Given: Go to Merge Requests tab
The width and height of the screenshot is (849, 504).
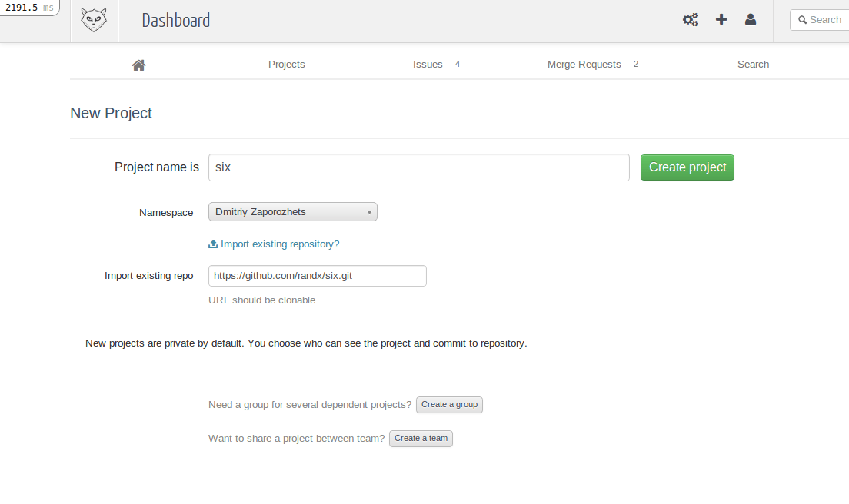Looking at the screenshot, I should point(584,65).
